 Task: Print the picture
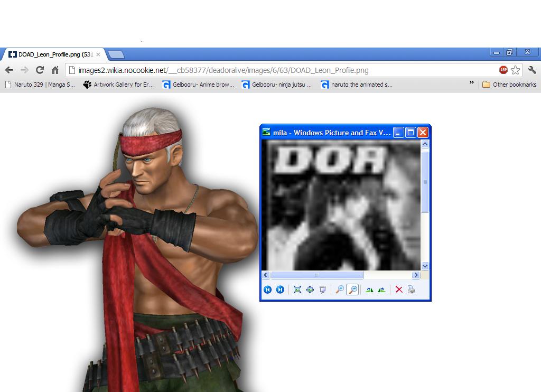pos(412,290)
